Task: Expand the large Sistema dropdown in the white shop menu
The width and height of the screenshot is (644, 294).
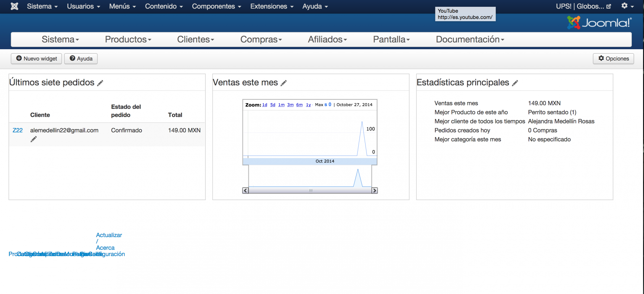Action: pos(60,39)
